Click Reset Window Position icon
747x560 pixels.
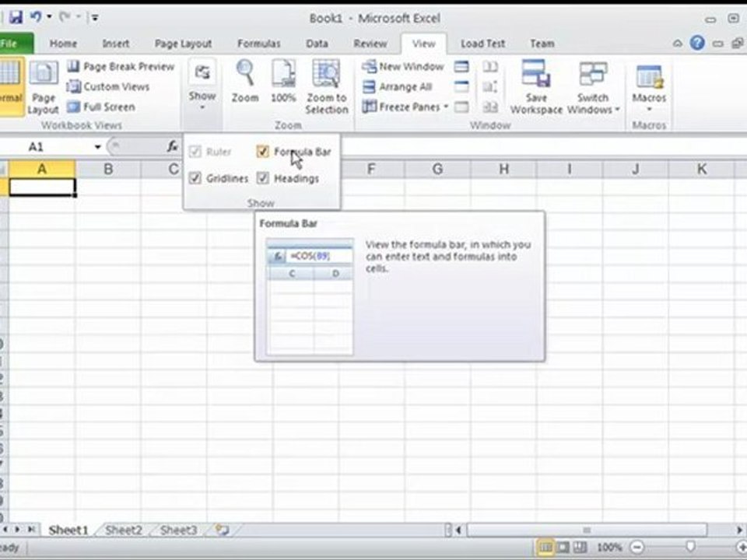pyautogui.click(x=490, y=107)
